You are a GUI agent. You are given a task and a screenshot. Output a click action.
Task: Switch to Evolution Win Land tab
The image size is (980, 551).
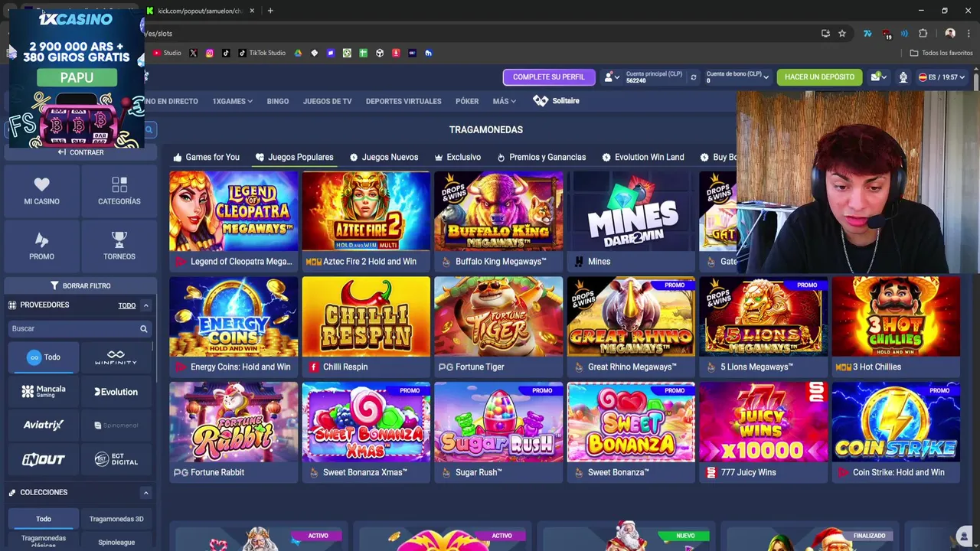643,157
